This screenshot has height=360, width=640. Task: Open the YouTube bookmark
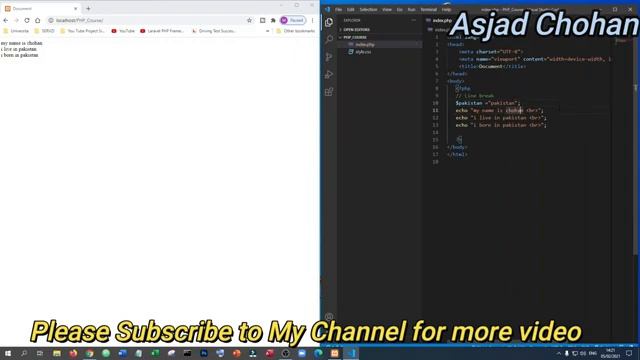pos(123,31)
